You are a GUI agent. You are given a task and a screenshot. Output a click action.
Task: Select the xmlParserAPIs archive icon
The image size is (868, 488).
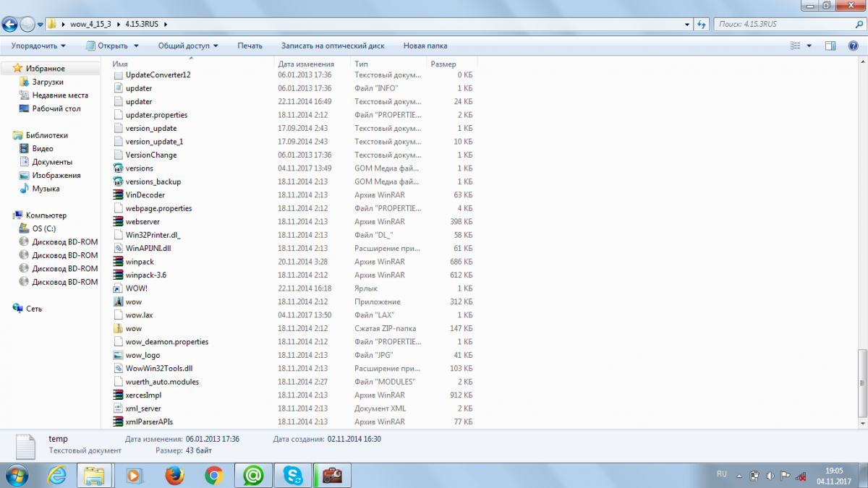pos(119,421)
